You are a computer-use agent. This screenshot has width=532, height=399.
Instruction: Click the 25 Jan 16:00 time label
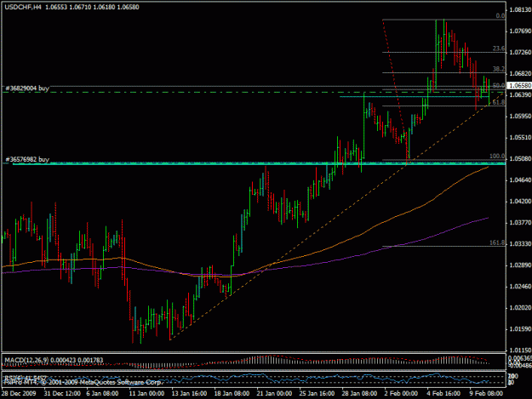click(x=317, y=394)
